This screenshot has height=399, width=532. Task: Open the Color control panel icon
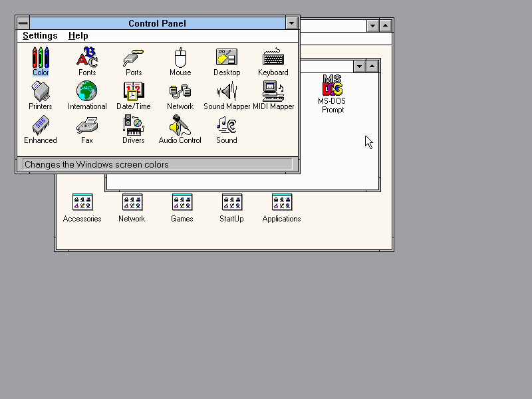click(x=41, y=58)
